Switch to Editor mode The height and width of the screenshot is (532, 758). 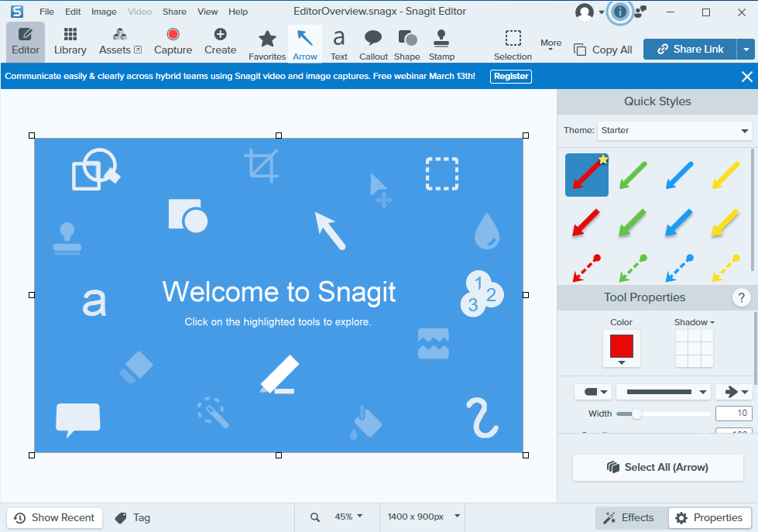point(26,42)
